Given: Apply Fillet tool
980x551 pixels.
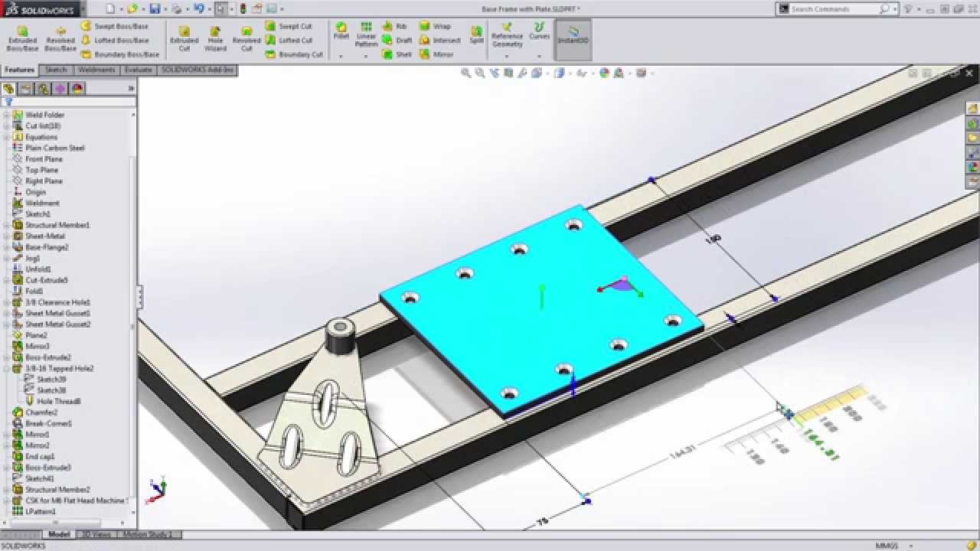Looking at the screenshot, I should click(x=341, y=31).
